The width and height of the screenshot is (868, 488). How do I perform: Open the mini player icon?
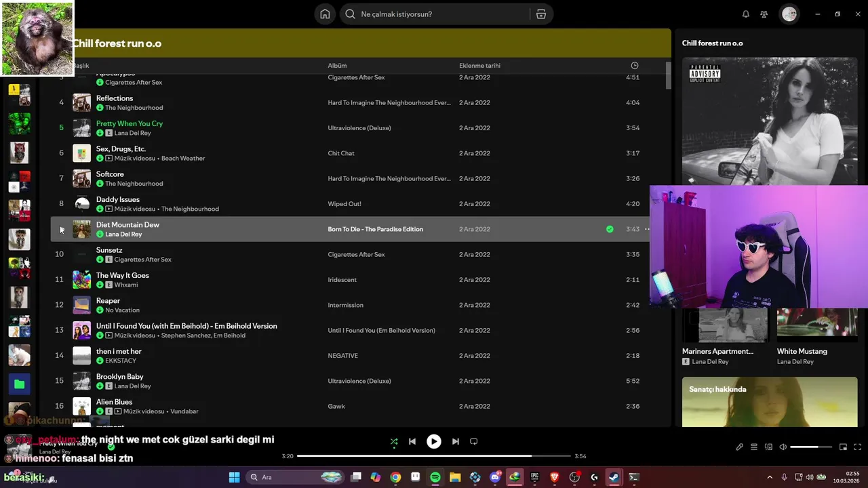point(843,447)
